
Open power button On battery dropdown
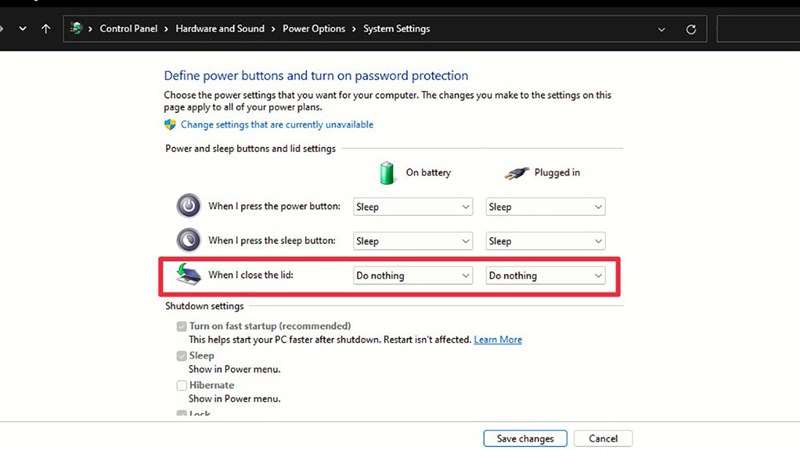point(413,207)
